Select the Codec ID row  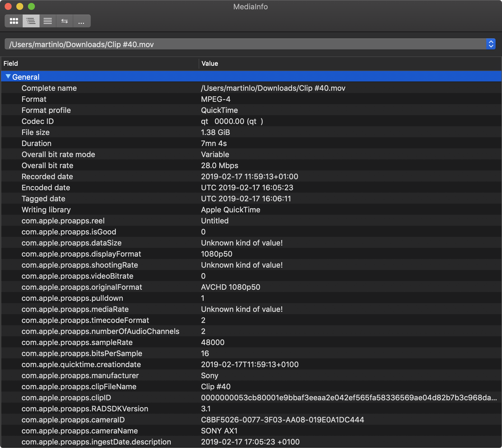click(251, 121)
